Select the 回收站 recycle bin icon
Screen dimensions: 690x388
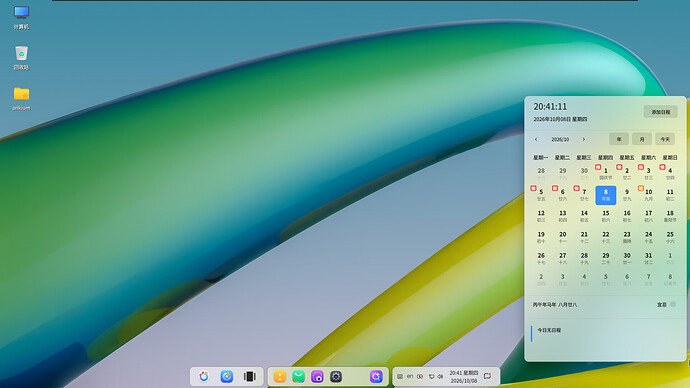coord(21,58)
